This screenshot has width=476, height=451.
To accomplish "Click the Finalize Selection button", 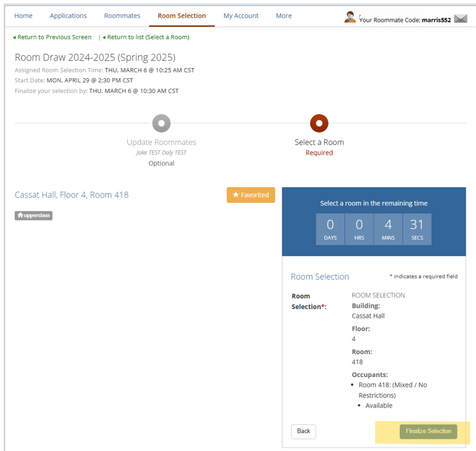I will (428, 431).
